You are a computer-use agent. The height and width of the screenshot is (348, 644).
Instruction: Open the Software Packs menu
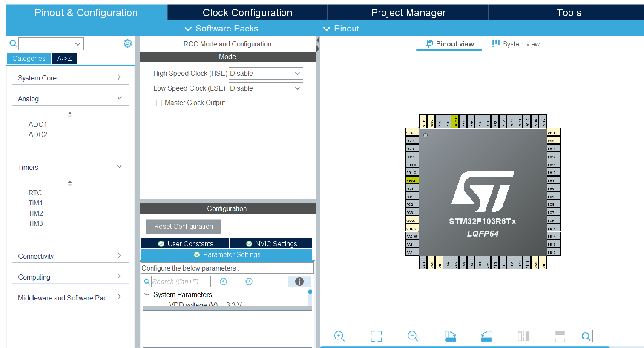(221, 29)
